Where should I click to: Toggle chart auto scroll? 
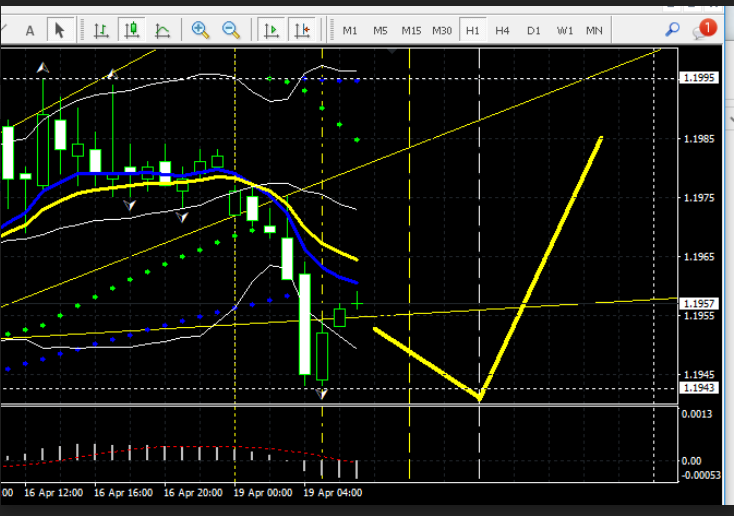pyautogui.click(x=271, y=30)
